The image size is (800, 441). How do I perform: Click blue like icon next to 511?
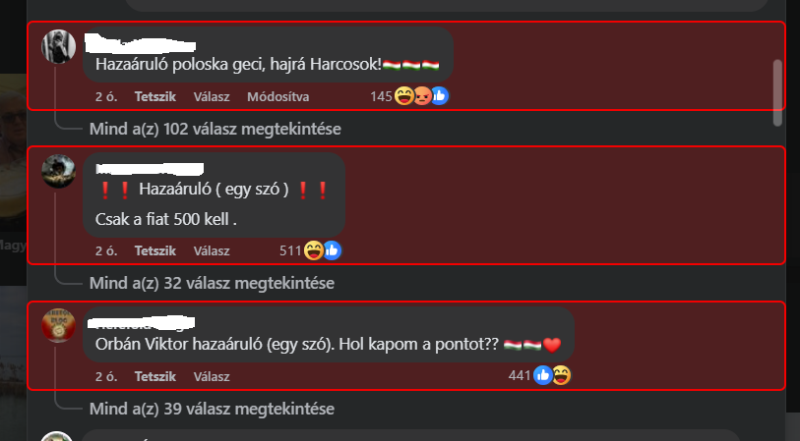[332, 251]
